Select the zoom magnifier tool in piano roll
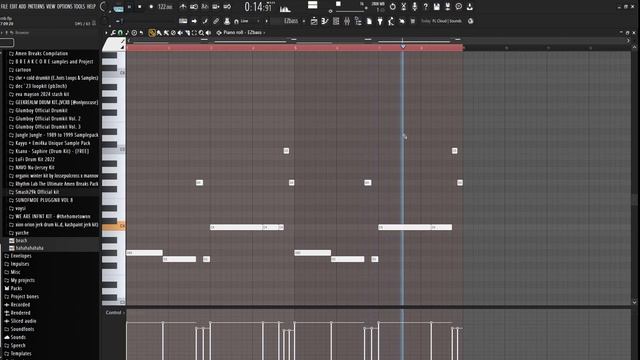This screenshot has height=360, width=640. [x=201, y=32]
